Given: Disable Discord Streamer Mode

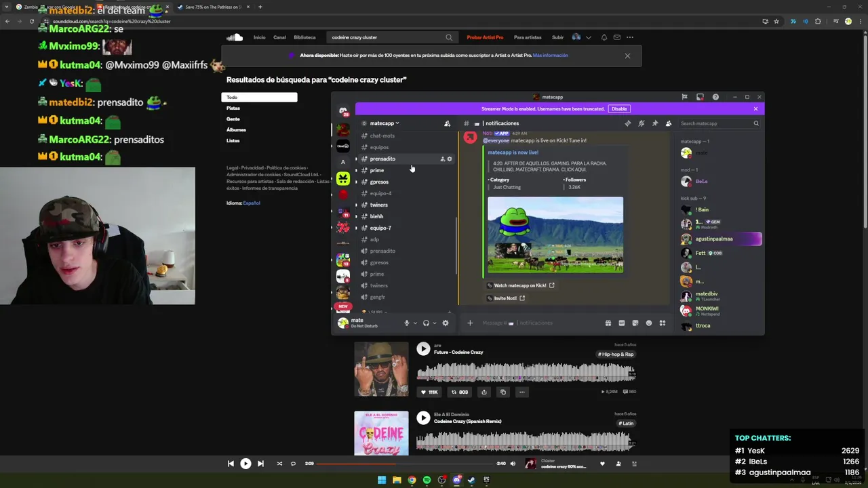Looking at the screenshot, I should [x=619, y=108].
